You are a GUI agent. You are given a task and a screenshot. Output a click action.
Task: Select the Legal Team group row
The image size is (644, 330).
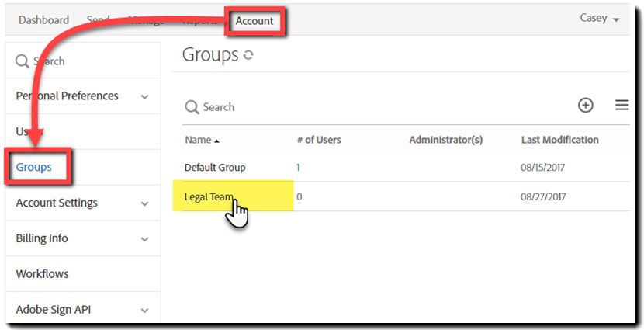tap(209, 196)
